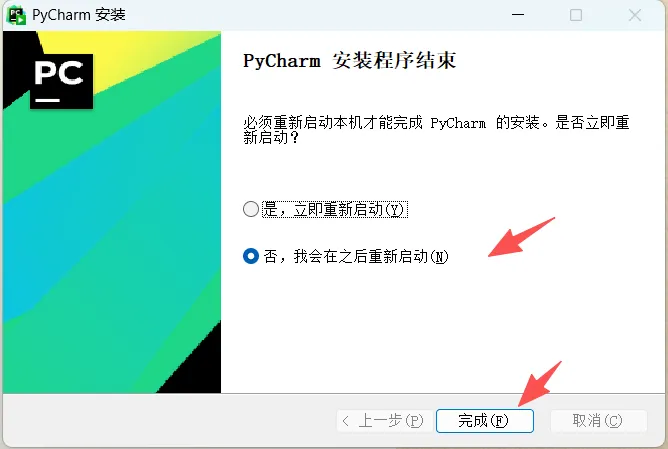Image resolution: width=668 pixels, height=449 pixels.
Task: Click the red arrow pointing at the 否 option
Action: (521, 237)
